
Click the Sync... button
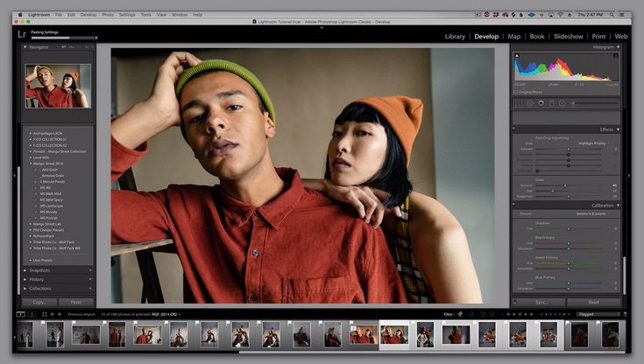pyautogui.click(x=541, y=303)
